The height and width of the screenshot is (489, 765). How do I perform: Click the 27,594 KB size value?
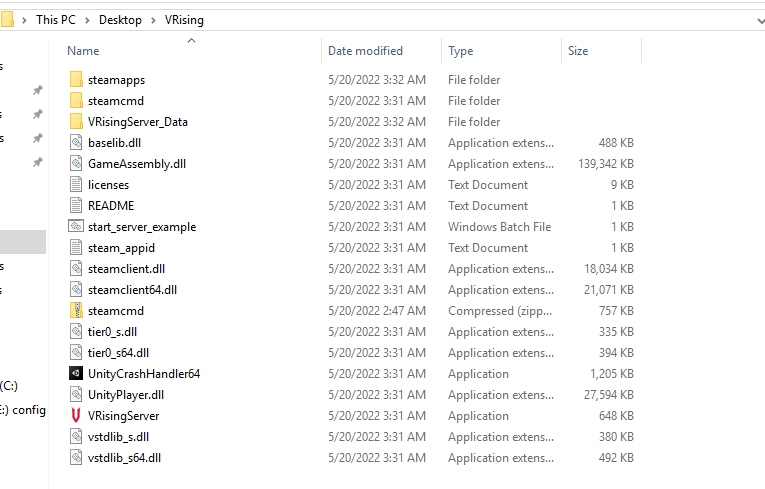[608, 394]
